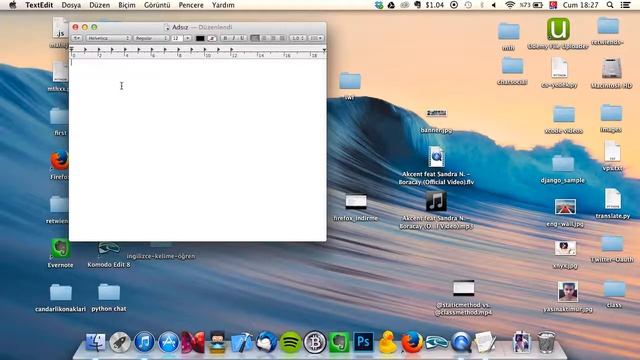Viewport: 640px width, 360px height.
Task: Open the Görüntü menu
Action: (x=157, y=5)
